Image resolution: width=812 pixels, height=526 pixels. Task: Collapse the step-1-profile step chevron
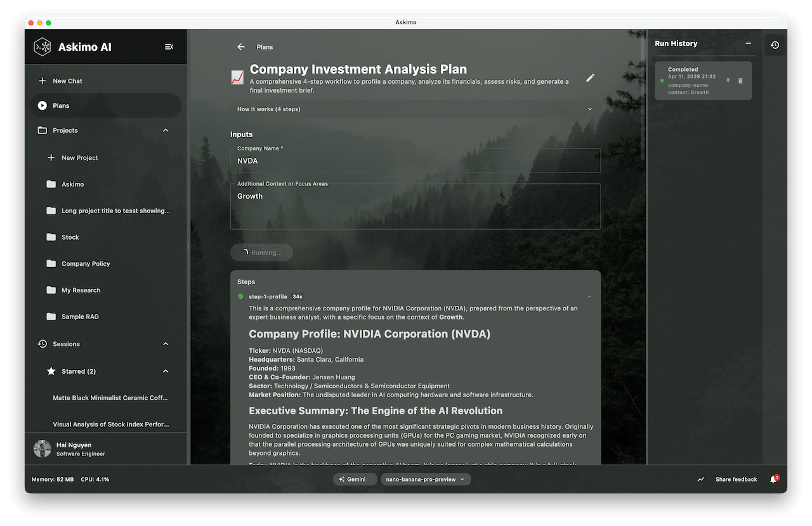(x=590, y=296)
